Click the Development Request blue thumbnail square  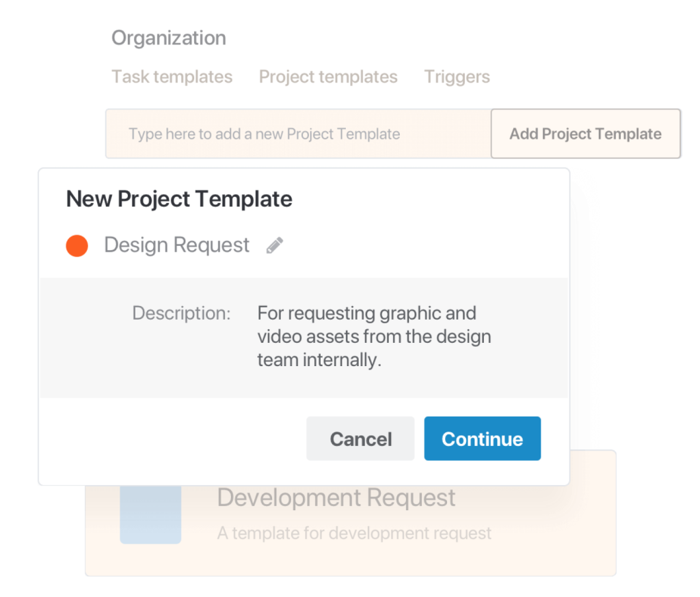150,514
